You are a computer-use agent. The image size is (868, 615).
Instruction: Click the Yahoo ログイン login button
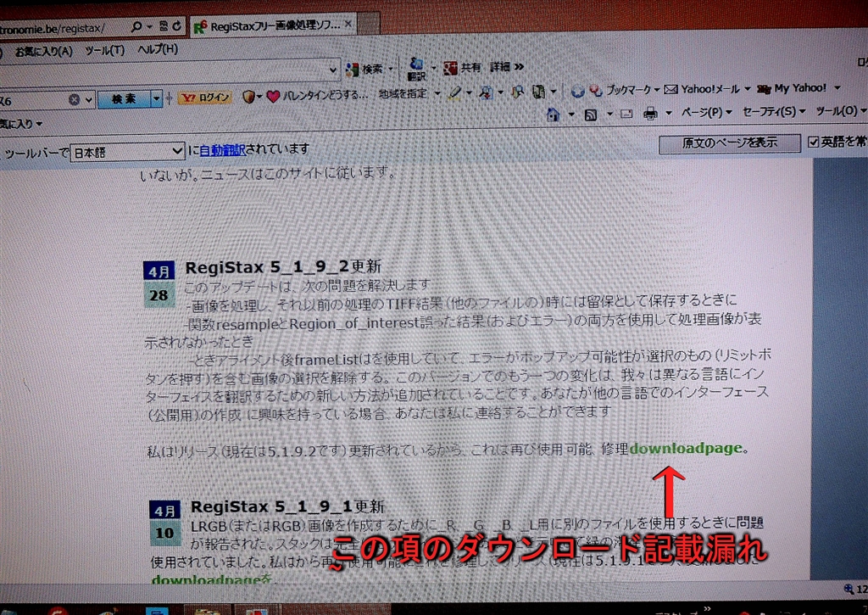coord(205,98)
